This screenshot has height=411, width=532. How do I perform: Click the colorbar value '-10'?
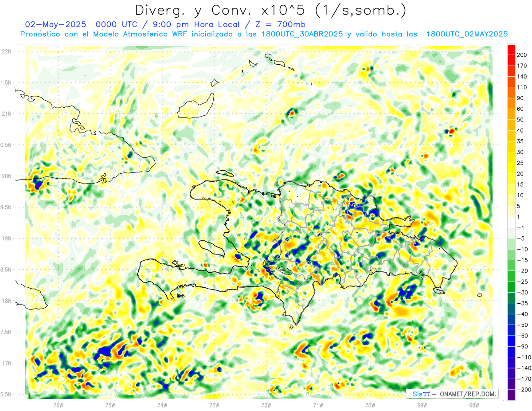(522, 249)
